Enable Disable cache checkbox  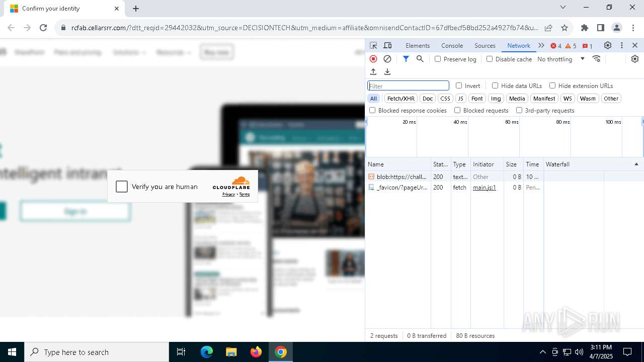(x=490, y=59)
